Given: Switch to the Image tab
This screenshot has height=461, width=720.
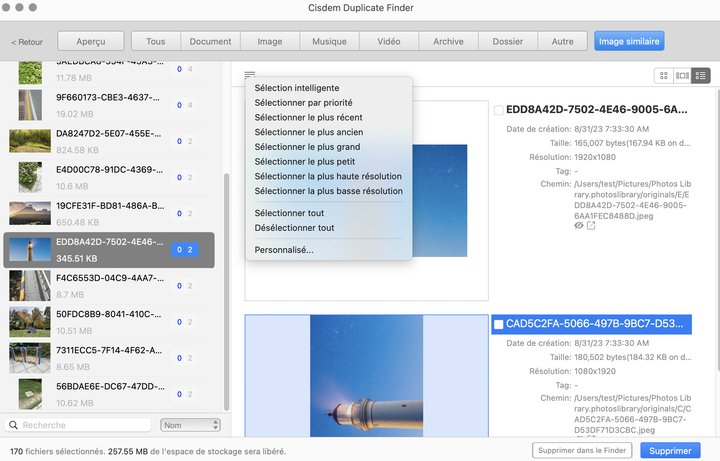Looking at the screenshot, I should click(x=270, y=41).
